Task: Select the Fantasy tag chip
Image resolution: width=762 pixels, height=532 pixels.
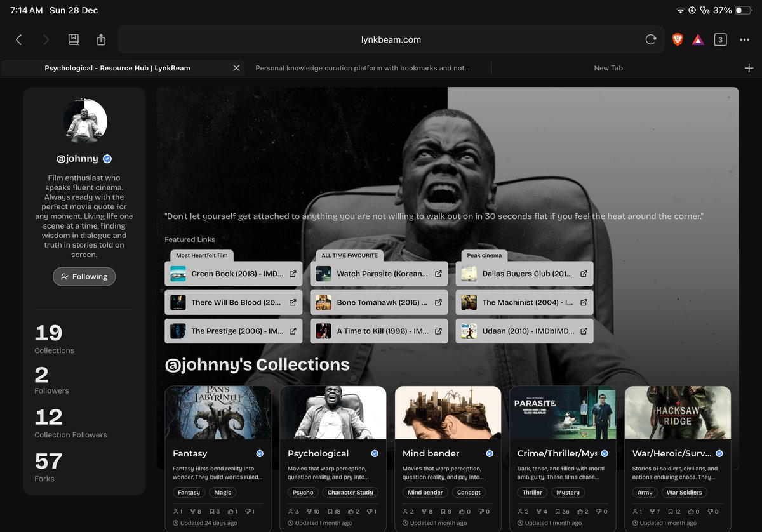Action: (189, 492)
